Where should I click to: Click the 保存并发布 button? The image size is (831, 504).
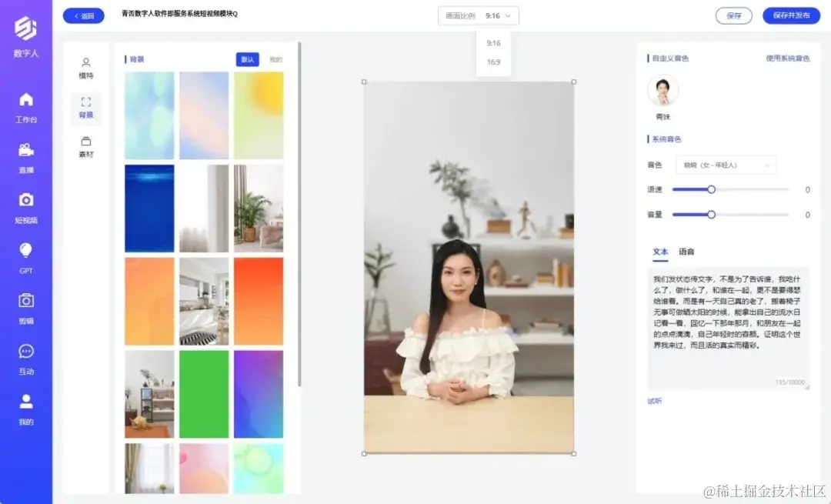point(791,15)
